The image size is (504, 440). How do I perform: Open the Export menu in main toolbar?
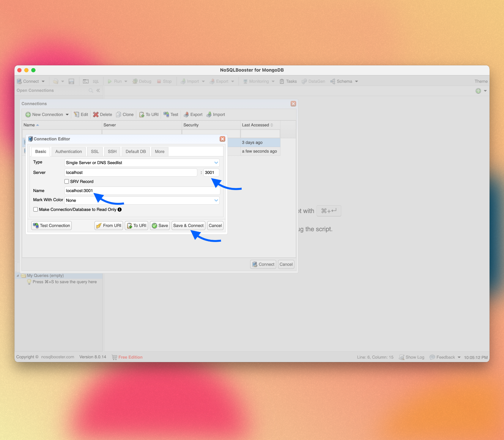click(x=222, y=81)
